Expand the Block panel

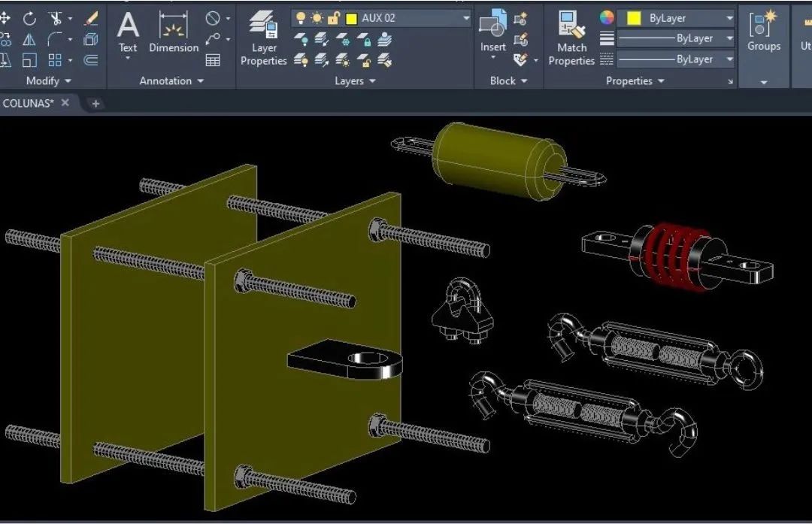point(508,80)
